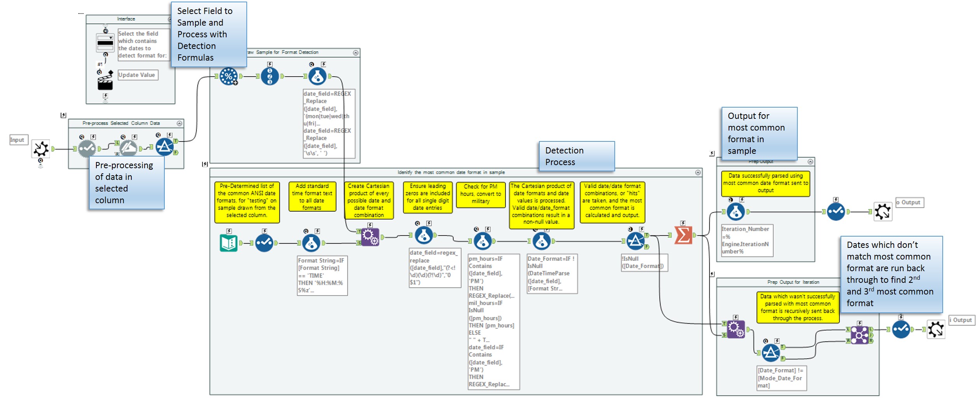Screen dimensions: 980x399
Task: Select the Pre-Determined list of common ANSI date formats comment
Action: click(247, 202)
